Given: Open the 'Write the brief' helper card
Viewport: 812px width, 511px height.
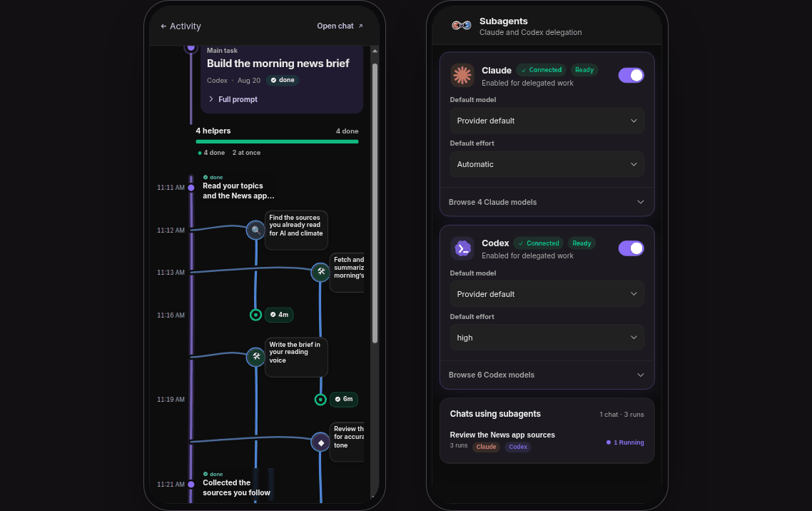Looking at the screenshot, I should point(296,358).
